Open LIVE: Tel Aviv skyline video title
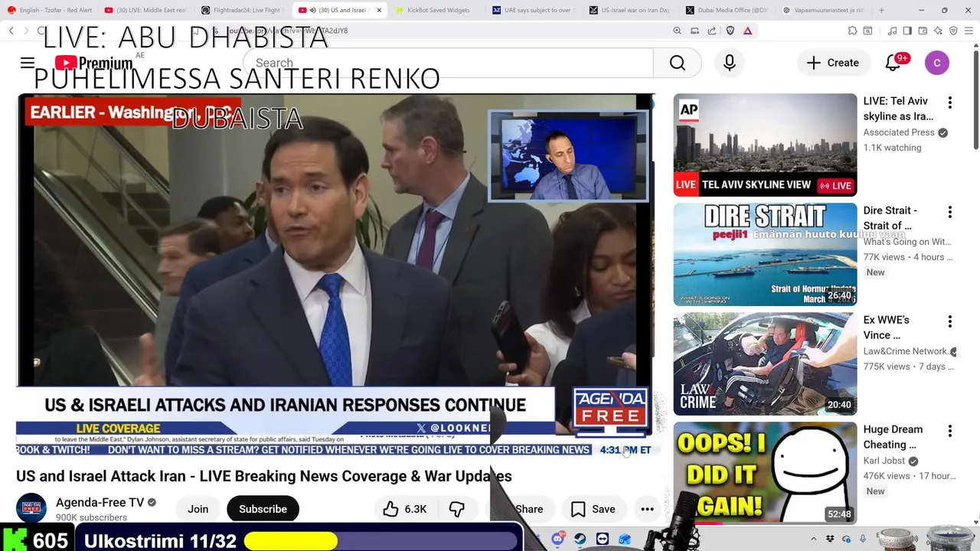 (899, 109)
